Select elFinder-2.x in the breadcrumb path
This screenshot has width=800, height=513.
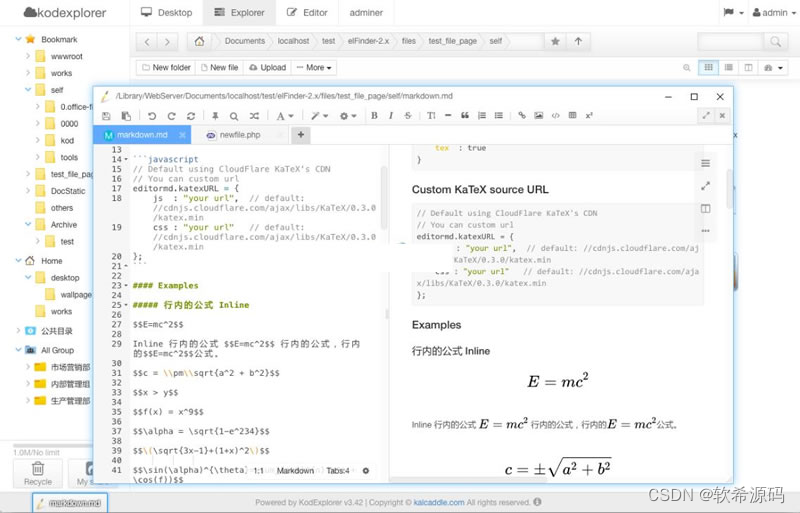pyautogui.click(x=368, y=41)
